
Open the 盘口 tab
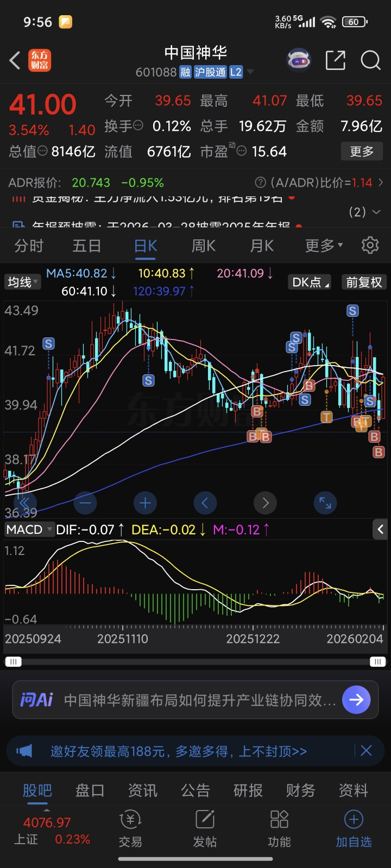point(90,790)
